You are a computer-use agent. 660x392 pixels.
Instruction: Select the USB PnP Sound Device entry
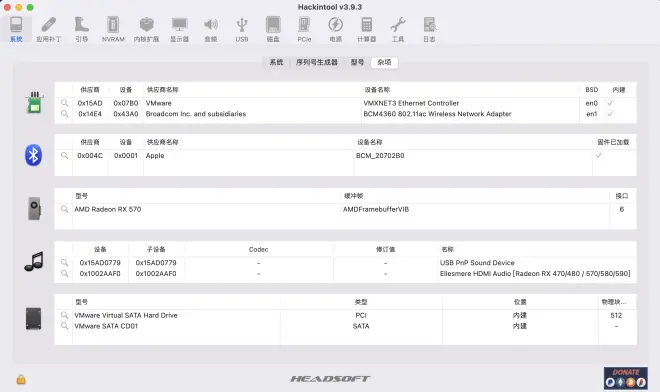point(477,263)
